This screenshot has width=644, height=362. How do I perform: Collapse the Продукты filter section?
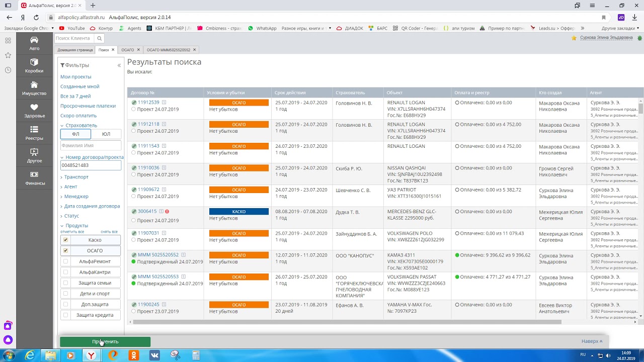pyautogui.click(x=74, y=226)
